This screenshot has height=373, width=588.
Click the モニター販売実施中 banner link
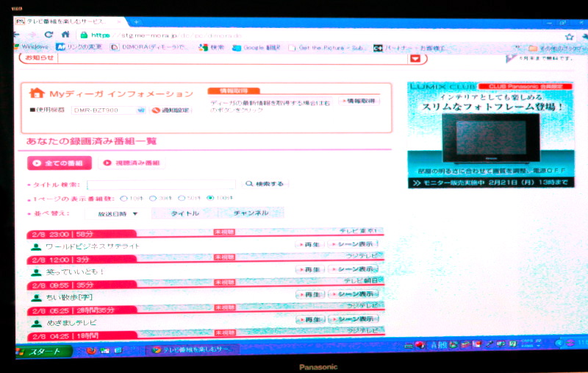pos(490,182)
